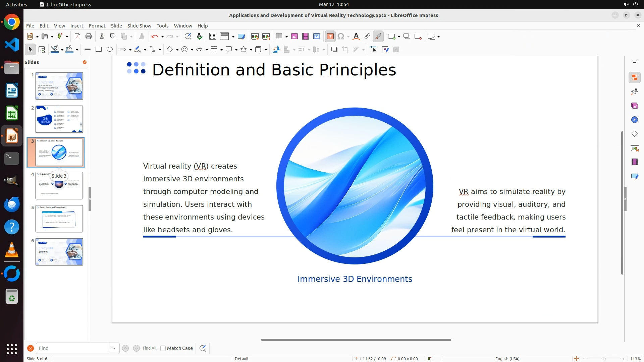Select the Ellipse drawing tool

pyautogui.click(x=110, y=50)
